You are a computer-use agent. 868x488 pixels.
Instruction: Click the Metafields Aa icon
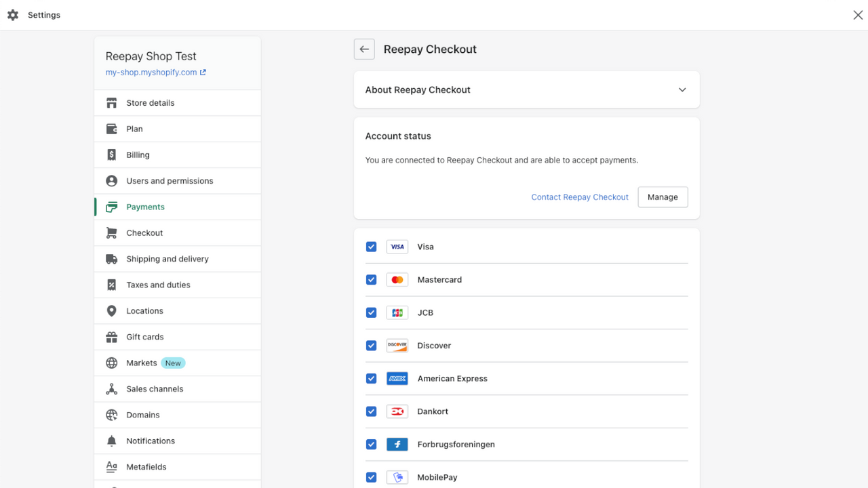pyautogui.click(x=112, y=467)
